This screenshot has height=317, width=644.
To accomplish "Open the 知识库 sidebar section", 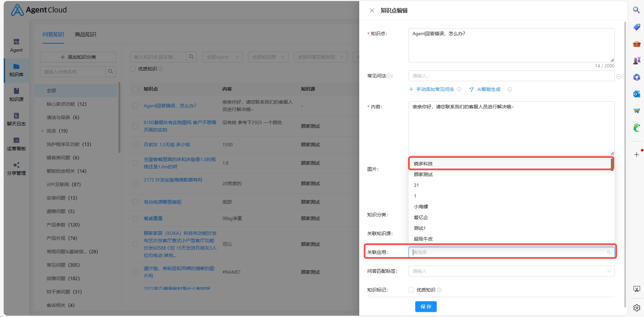I will click(x=16, y=70).
